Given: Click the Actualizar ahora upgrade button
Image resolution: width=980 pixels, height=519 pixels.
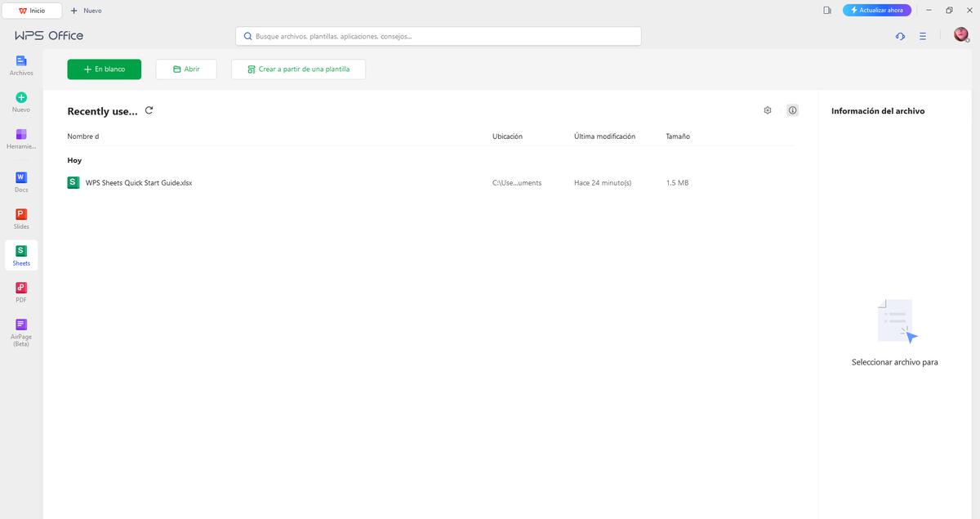Looking at the screenshot, I should point(876,11).
